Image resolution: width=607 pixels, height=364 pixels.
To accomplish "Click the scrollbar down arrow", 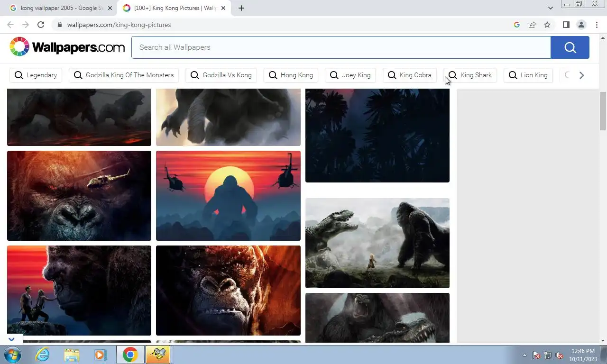I will tap(603, 340).
